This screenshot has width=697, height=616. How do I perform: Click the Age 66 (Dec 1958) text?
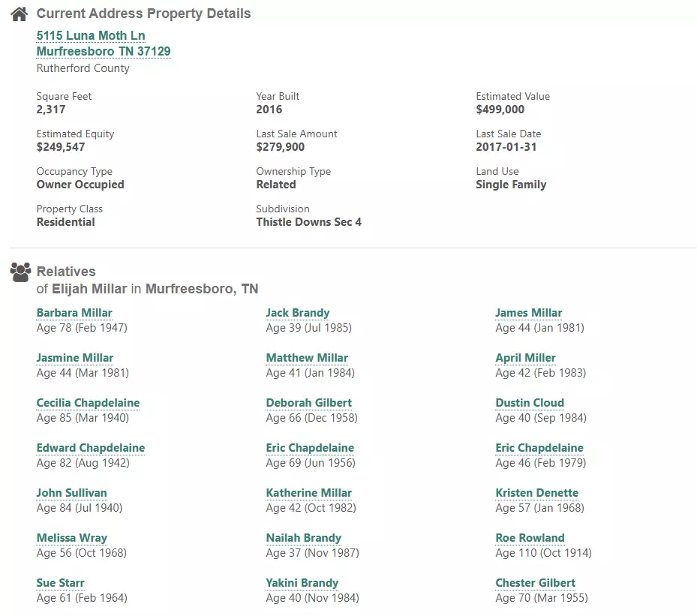coord(311,418)
